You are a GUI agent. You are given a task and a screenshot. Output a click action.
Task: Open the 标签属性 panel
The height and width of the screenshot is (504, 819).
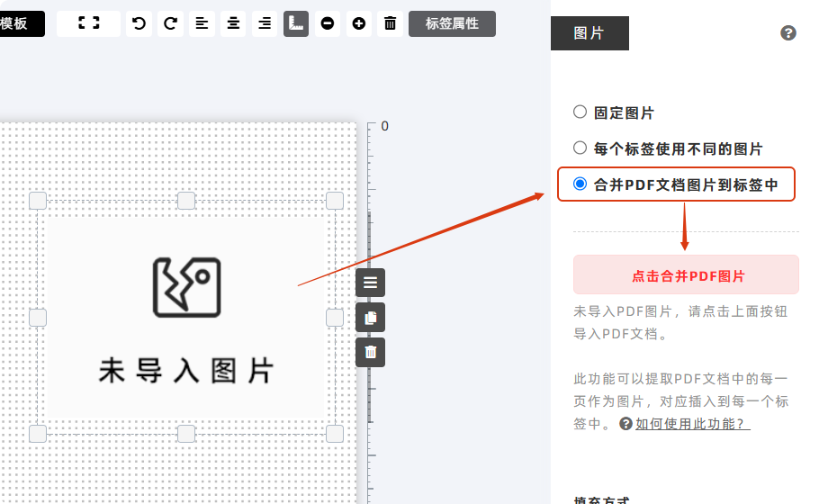click(452, 23)
